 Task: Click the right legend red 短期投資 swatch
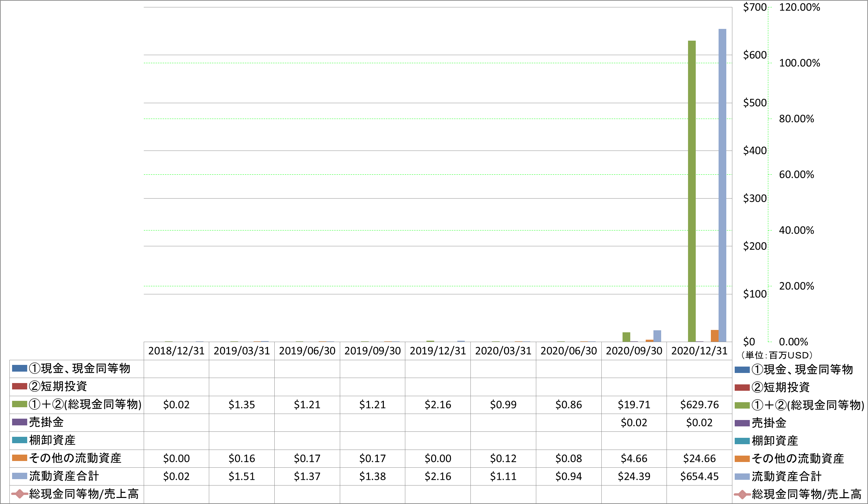pos(742,387)
